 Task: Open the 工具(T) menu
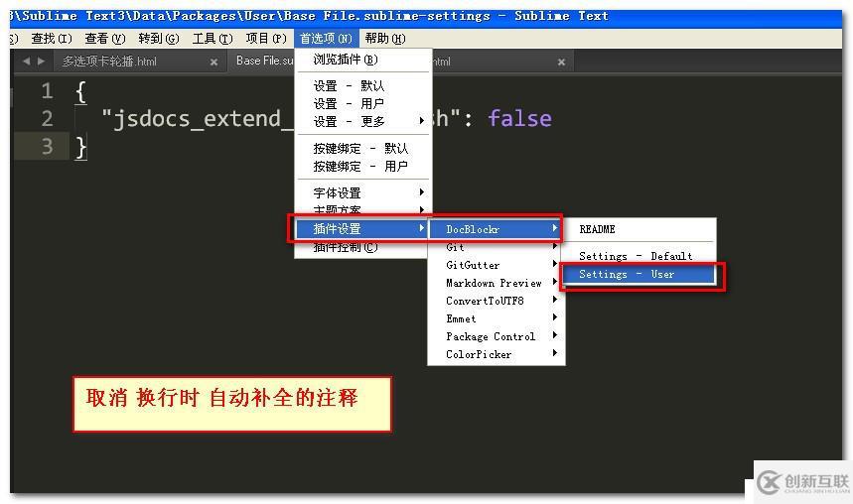pos(213,39)
